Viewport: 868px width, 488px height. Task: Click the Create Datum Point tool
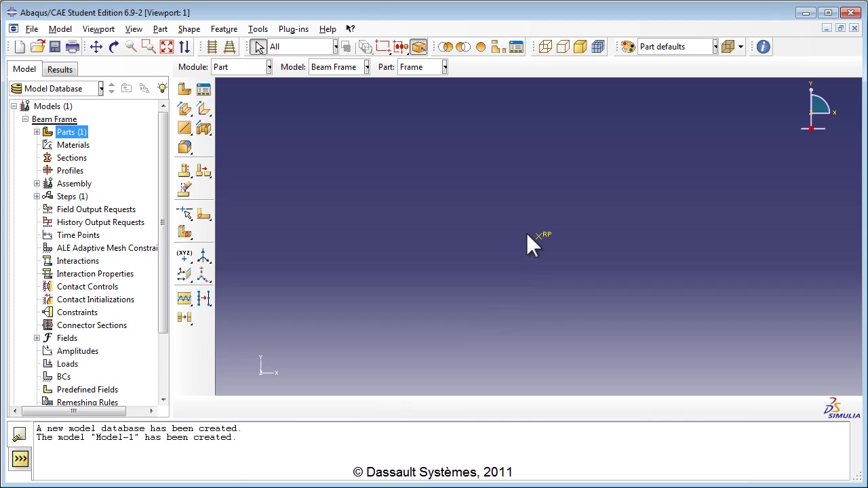click(184, 256)
